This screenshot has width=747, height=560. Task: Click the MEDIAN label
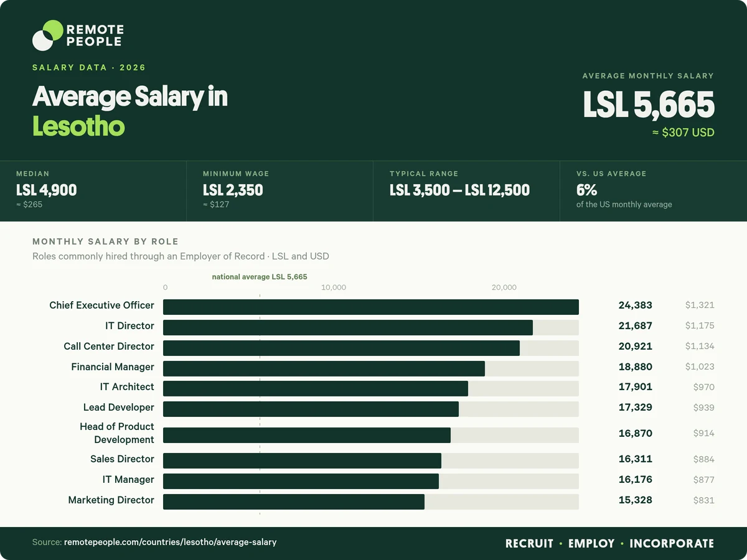(x=32, y=174)
